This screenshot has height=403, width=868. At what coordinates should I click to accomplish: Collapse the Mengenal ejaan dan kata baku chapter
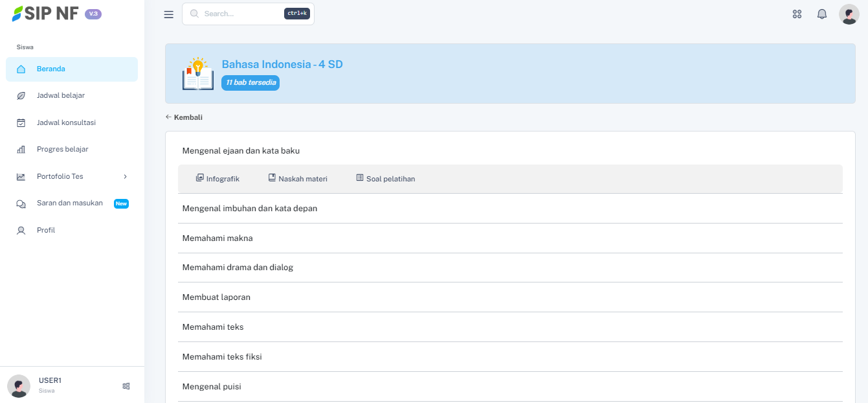(x=241, y=151)
